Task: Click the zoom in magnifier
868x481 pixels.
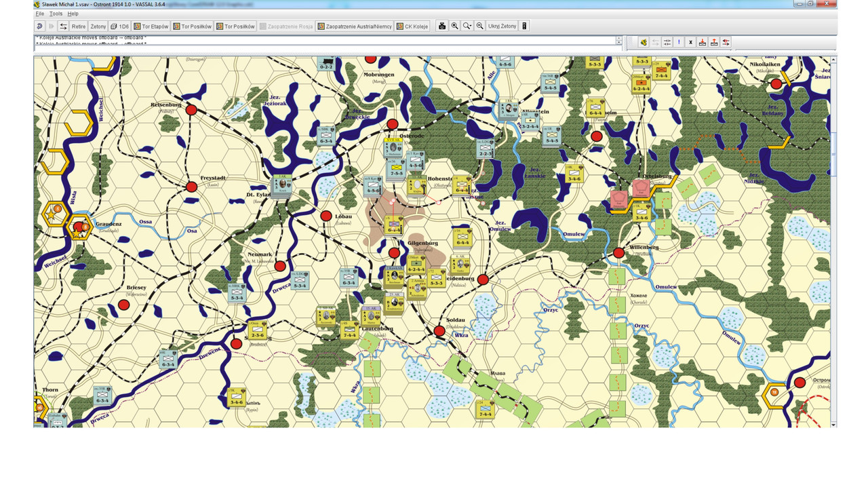Action: (454, 26)
